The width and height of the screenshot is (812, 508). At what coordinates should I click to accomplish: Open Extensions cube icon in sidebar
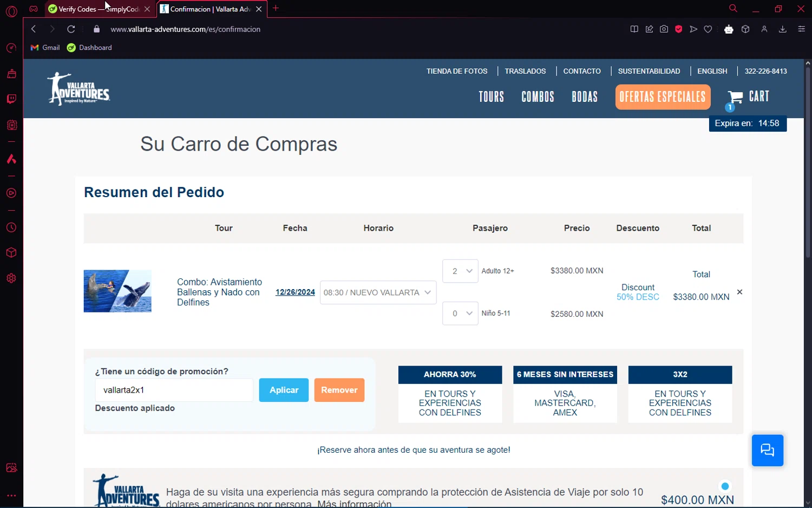(11, 253)
